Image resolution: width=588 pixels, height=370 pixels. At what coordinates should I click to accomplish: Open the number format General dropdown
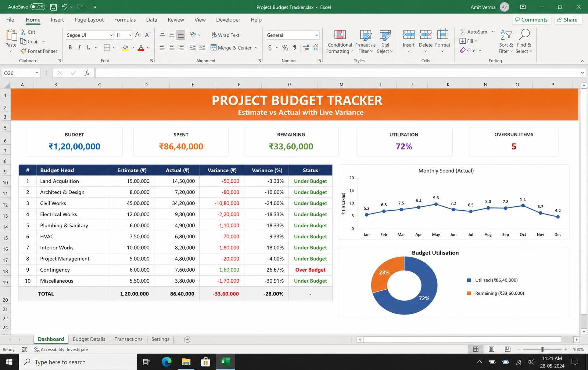click(316, 35)
